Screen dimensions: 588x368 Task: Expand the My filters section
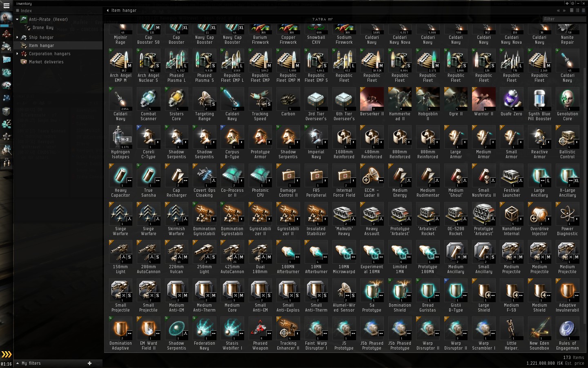pyautogui.click(x=18, y=363)
